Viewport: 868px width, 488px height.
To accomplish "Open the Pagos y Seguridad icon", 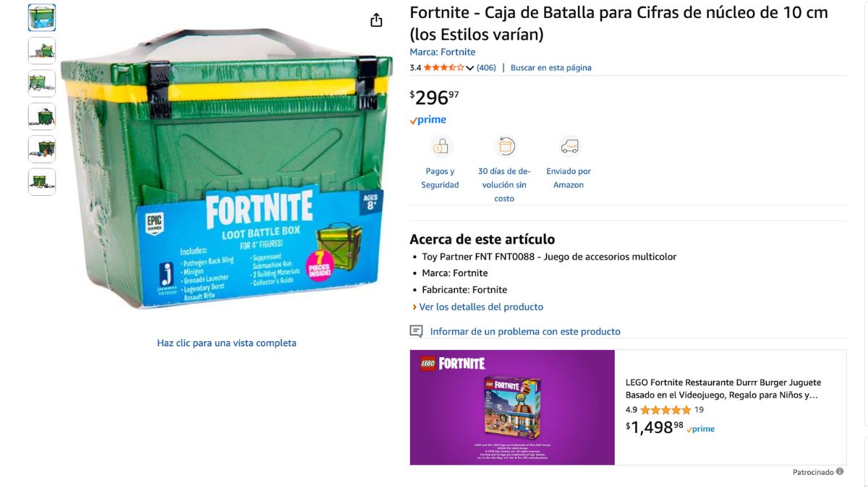I will (x=441, y=147).
